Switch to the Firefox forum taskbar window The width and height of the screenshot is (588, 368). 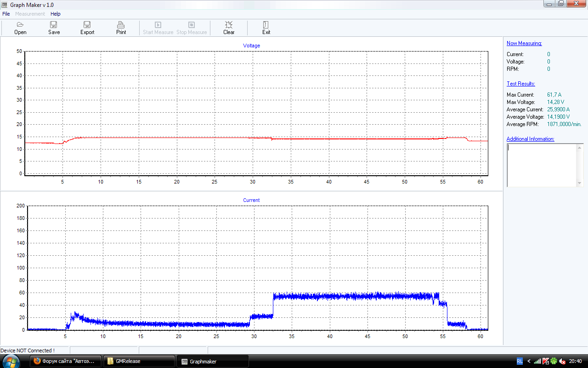coord(65,361)
